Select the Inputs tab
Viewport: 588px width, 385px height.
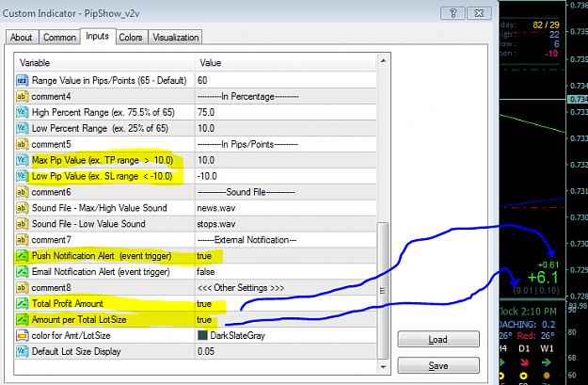click(97, 36)
